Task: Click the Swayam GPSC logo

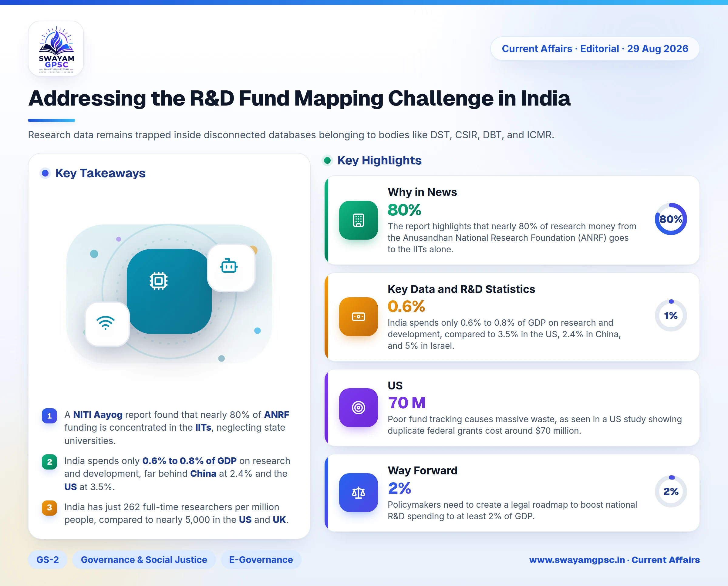Action: pos(56,49)
